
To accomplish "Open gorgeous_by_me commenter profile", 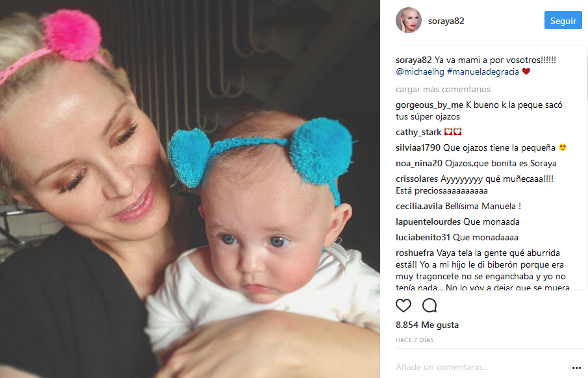I will (x=429, y=105).
